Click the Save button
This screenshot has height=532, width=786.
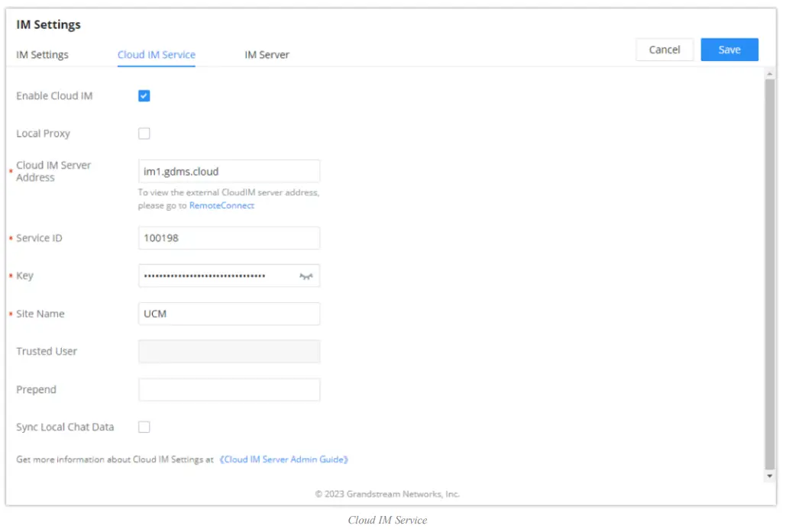[729, 50]
